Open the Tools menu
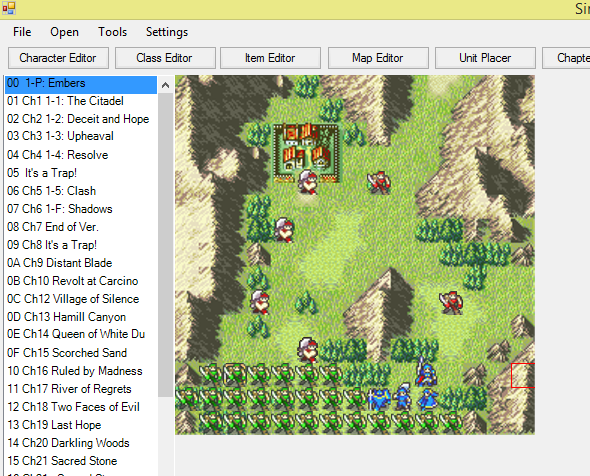 pyautogui.click(x=113, y=32)
